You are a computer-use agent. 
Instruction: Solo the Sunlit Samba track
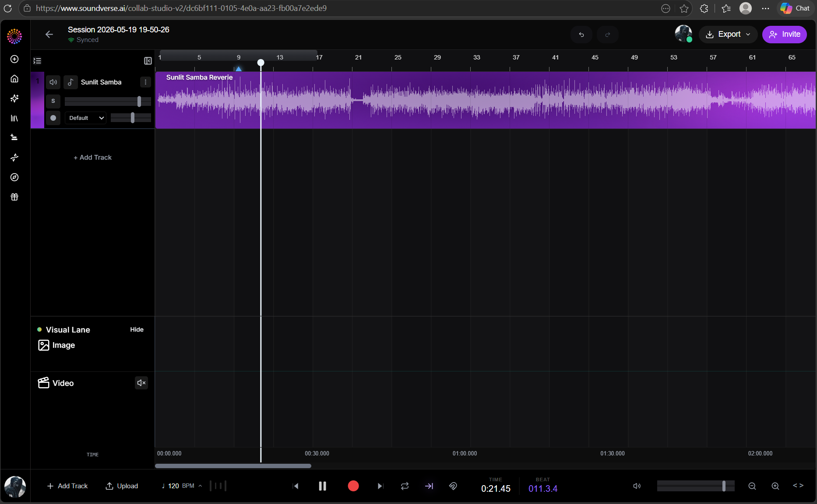pos(53,101)
